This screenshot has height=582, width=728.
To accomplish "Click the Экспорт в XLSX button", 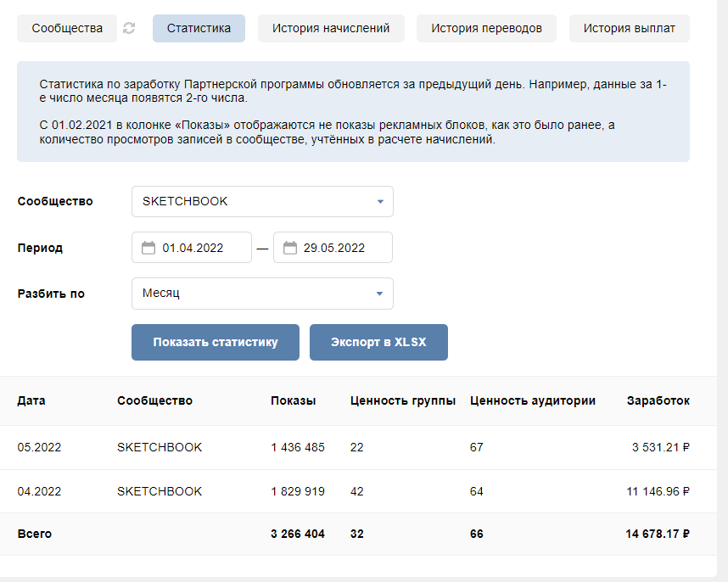I will [x=378, y=342].
